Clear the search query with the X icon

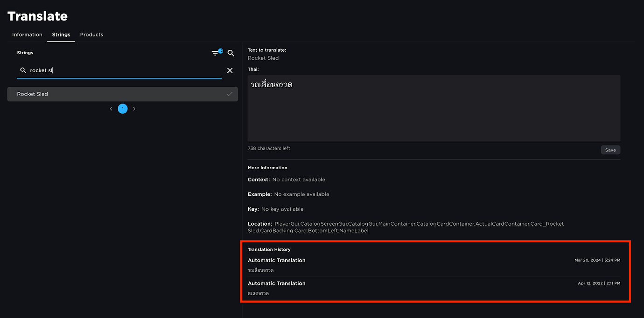point(230,70)
